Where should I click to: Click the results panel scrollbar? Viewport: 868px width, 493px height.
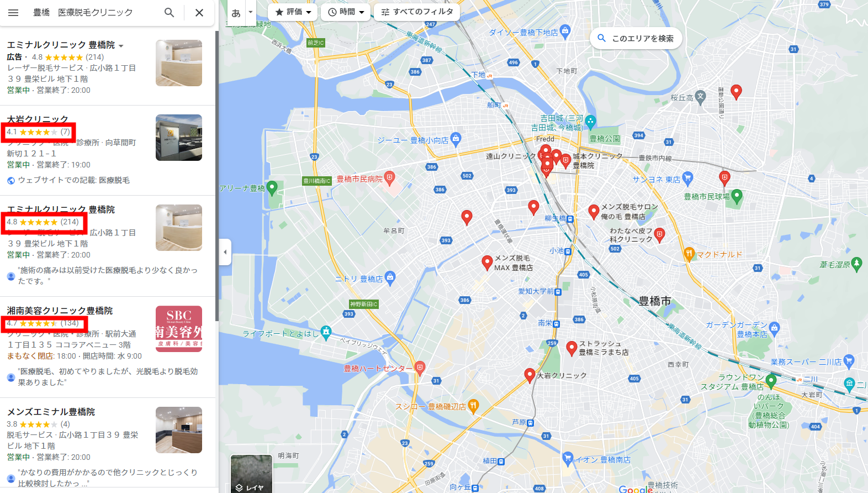click(217, 176)
